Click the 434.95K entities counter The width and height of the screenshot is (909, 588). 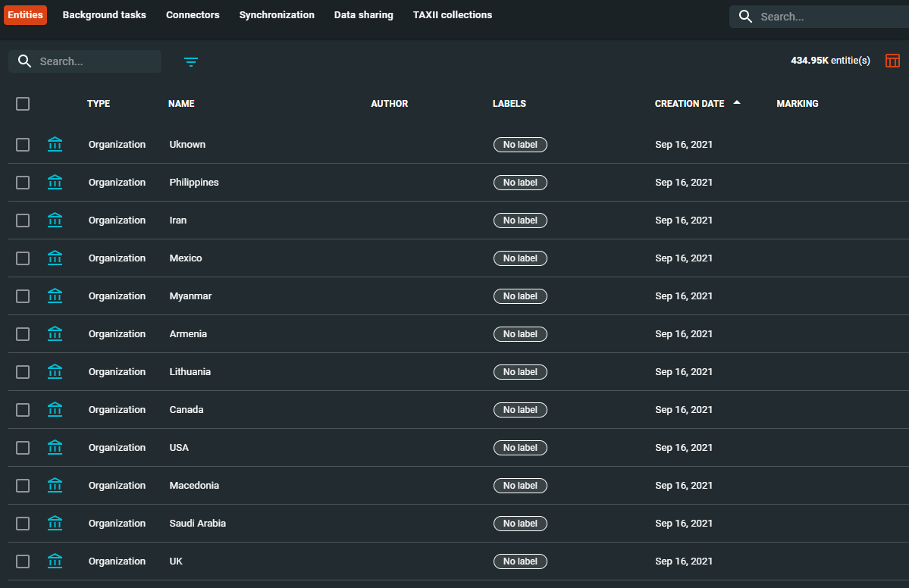click(830, 60)
